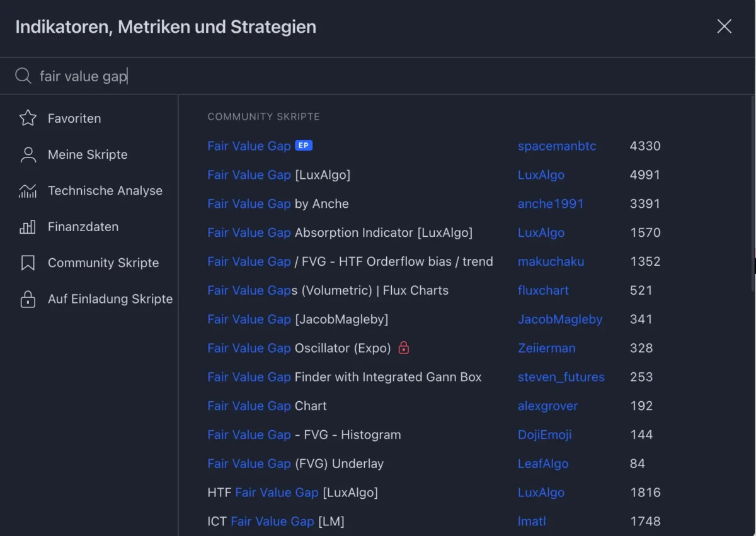Open the Favoriten sidebar section
The image size is (756, 536).
74,118
